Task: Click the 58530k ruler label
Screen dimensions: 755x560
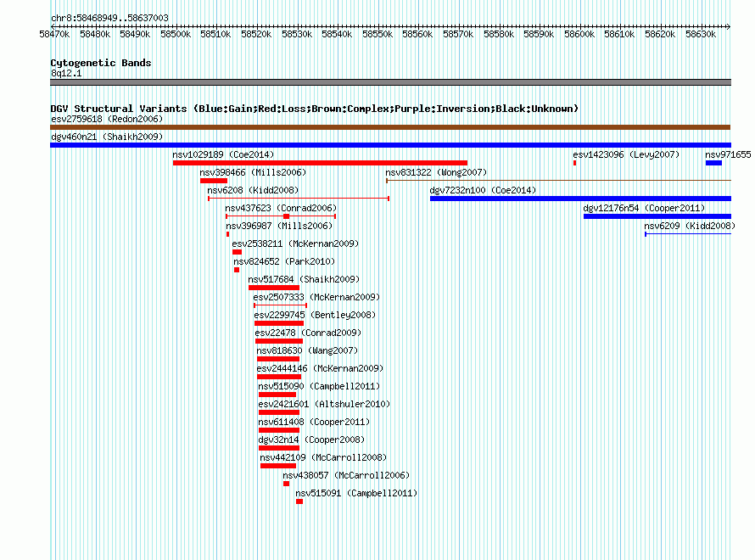Action: [x=297, y=34]
